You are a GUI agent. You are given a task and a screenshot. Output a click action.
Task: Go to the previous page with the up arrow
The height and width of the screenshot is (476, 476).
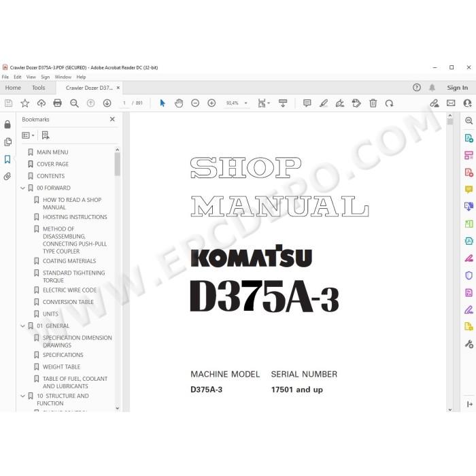[90, 103]
